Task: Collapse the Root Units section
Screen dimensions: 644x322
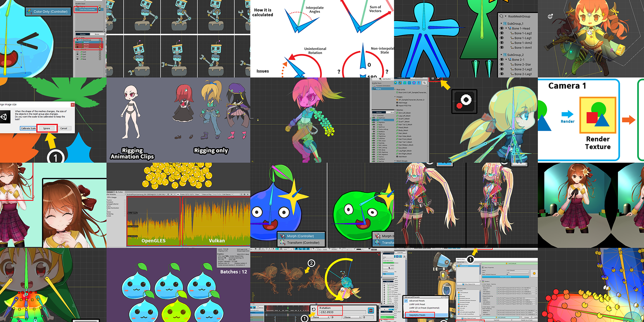Action: 395,90
